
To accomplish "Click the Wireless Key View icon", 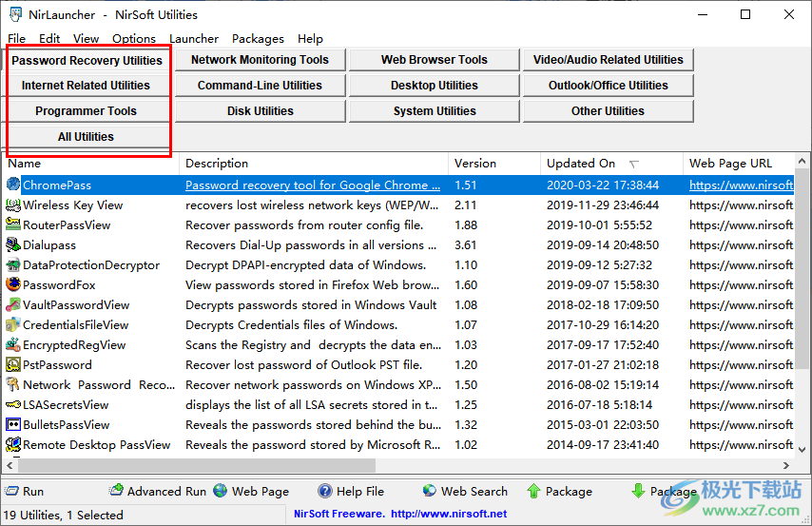I will [13, 205].
